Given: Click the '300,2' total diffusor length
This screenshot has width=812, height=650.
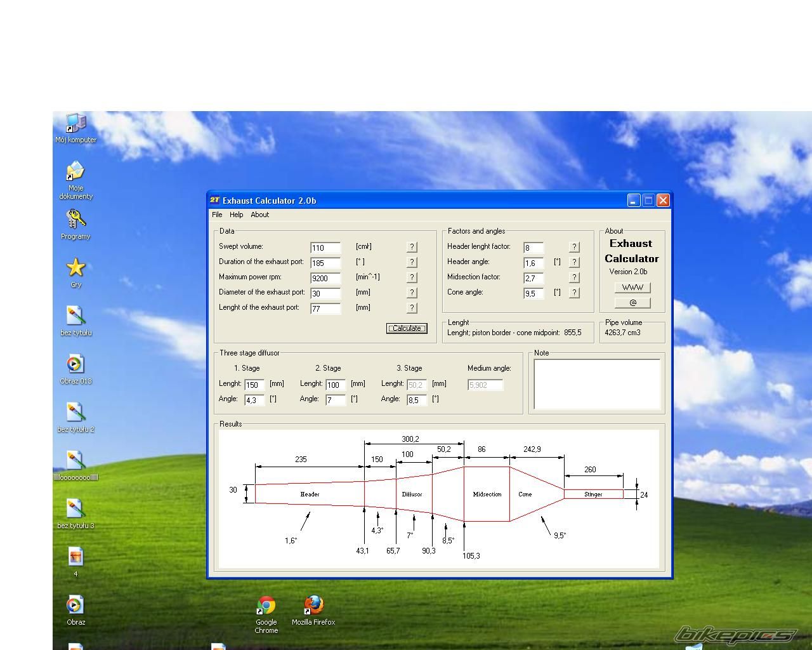Looking at the screenshot, I should [410, 439].
